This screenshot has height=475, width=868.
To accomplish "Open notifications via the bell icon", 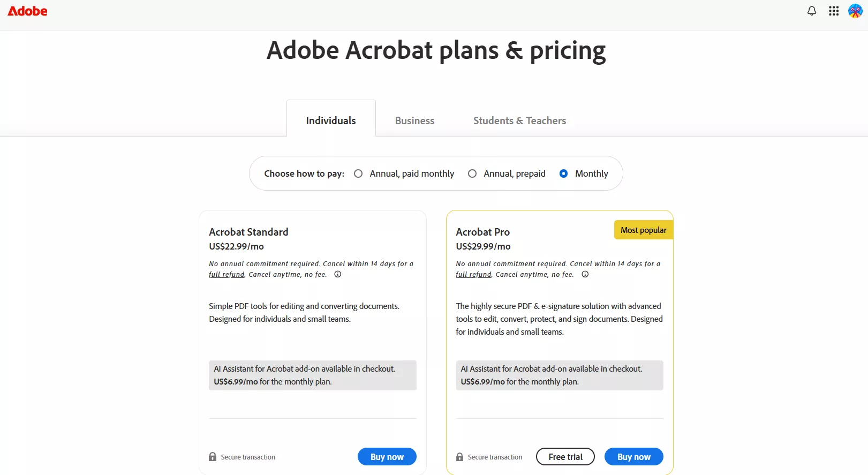I will 812,11.
